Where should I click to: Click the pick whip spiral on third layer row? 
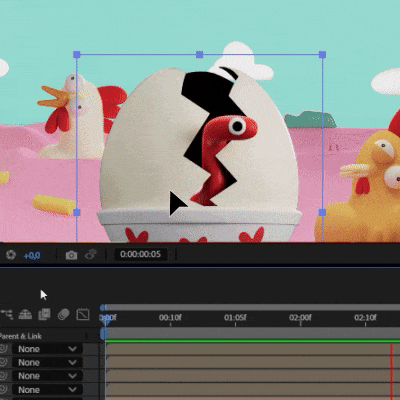pyautogui.click(x=4, y=376)
